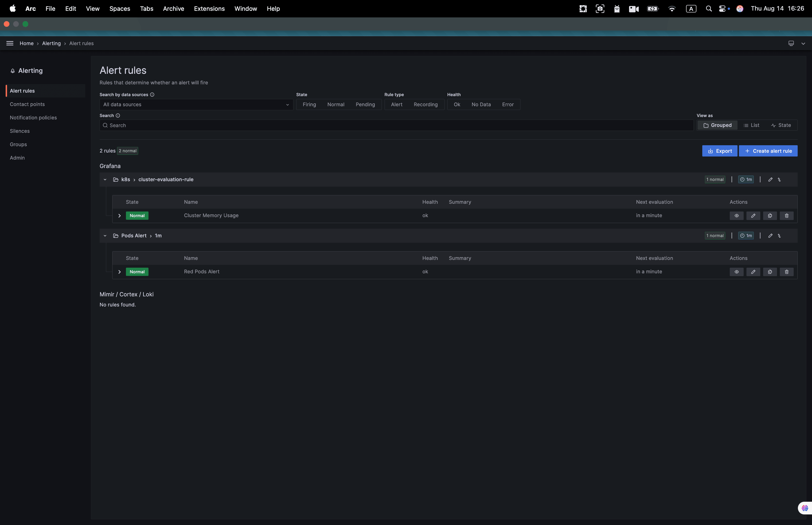This screenshot has height=525, width=812.
Task: Click the Create alert rule button
Action: (768, 151)
